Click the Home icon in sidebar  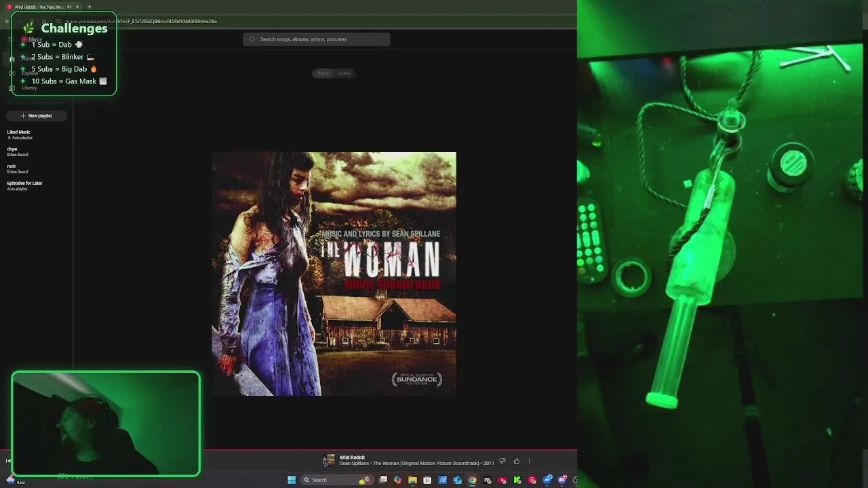12,59
